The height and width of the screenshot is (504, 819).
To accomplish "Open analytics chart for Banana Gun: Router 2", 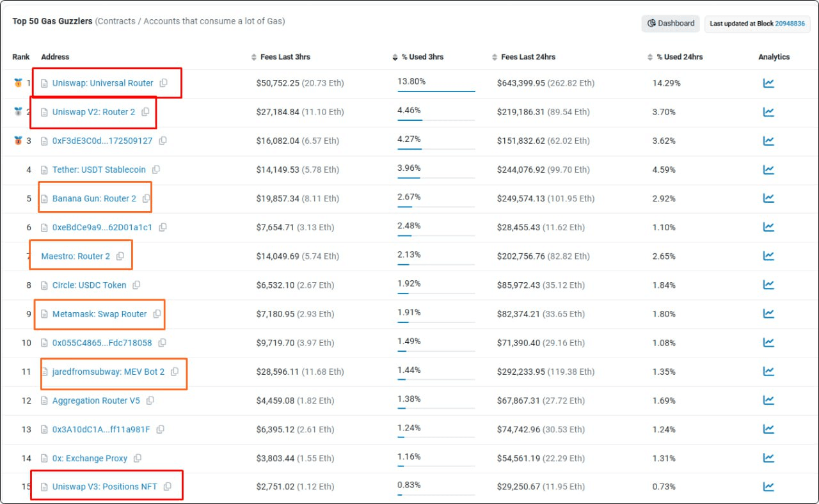I will 768,198.
